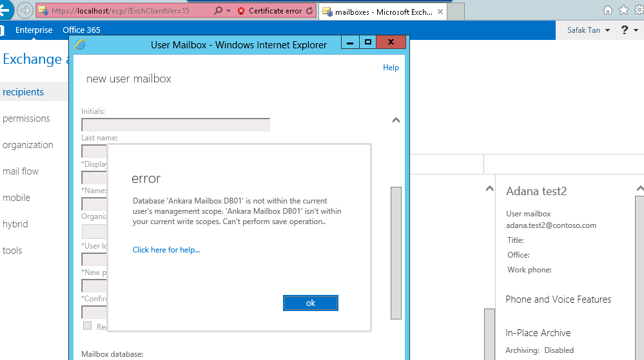644x360 pixels.
Task: Open the hybrid section
Action: point(15,224)
